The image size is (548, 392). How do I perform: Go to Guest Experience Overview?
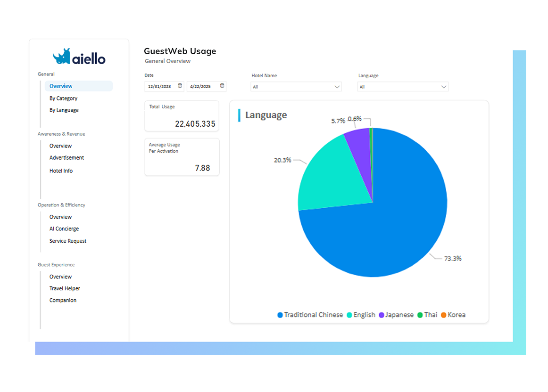click(x=60, y=277)
